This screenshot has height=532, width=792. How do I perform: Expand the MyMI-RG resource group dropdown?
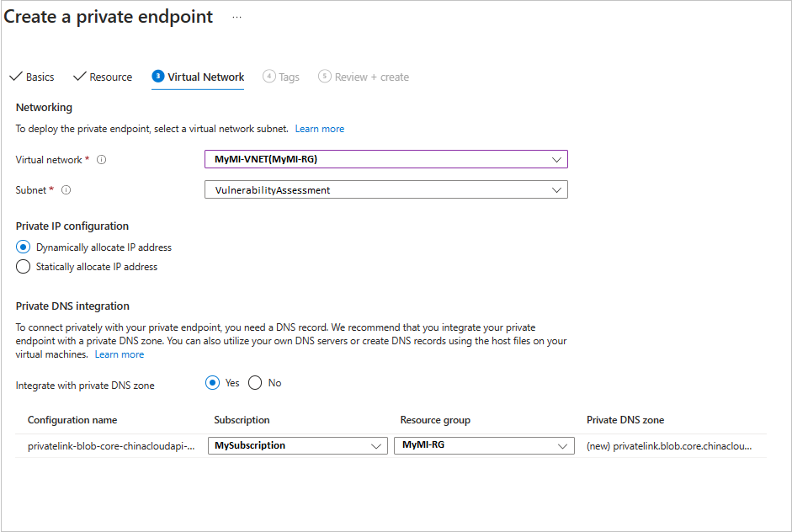click(484, 446)
